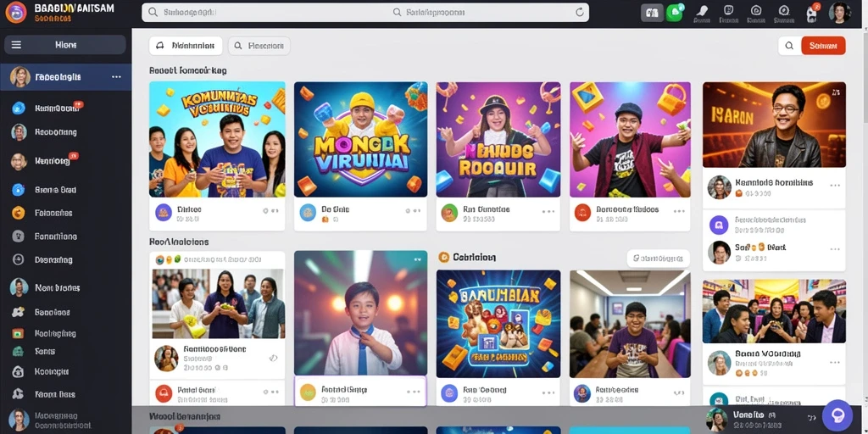Viewport: 868px width, 434px height.
Task: Click the heart icon on the group photo card
Action: coord(272,359)
